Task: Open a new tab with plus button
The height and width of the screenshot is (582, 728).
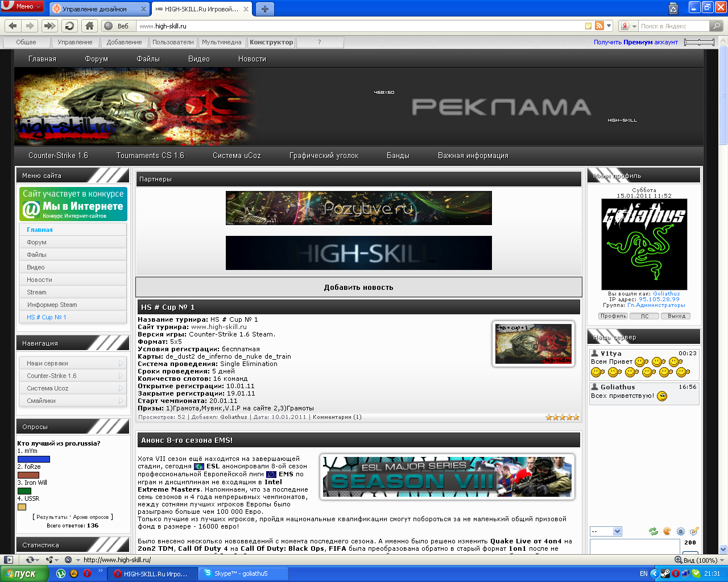Action: [x=264, y=9]
